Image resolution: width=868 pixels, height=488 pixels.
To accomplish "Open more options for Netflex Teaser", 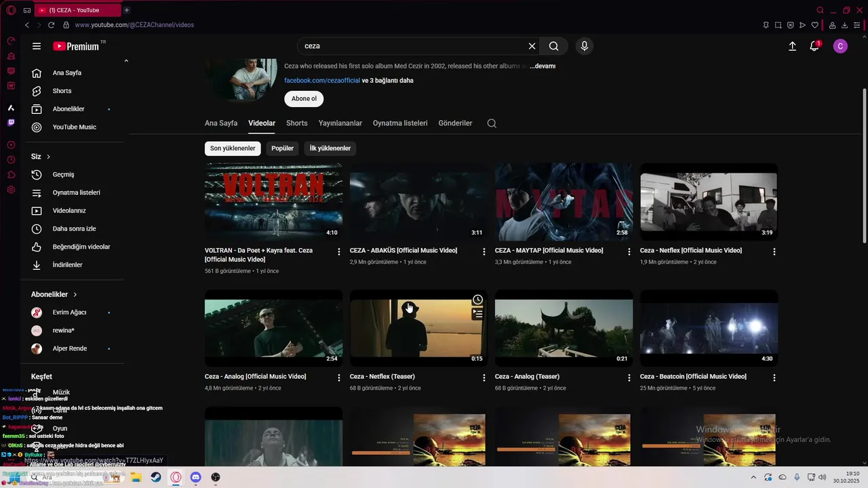I will coord(484,378).
